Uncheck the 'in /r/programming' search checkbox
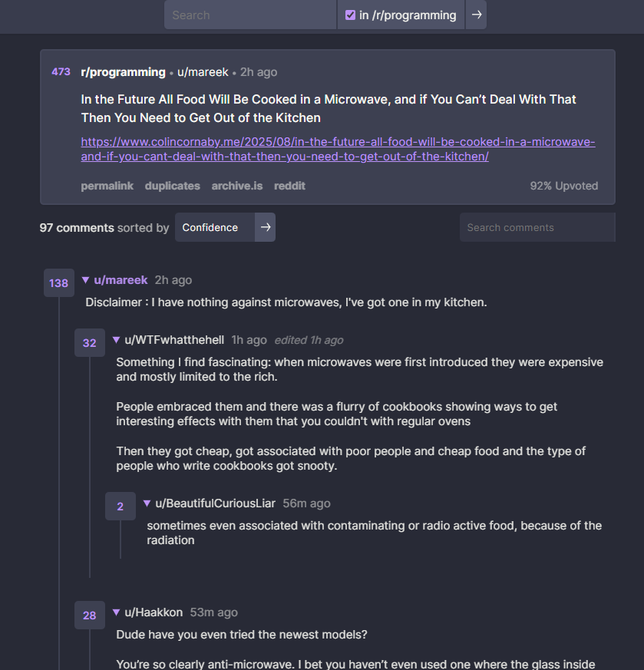The width and height of the screenshot is (644, 670). click(350, 15)
